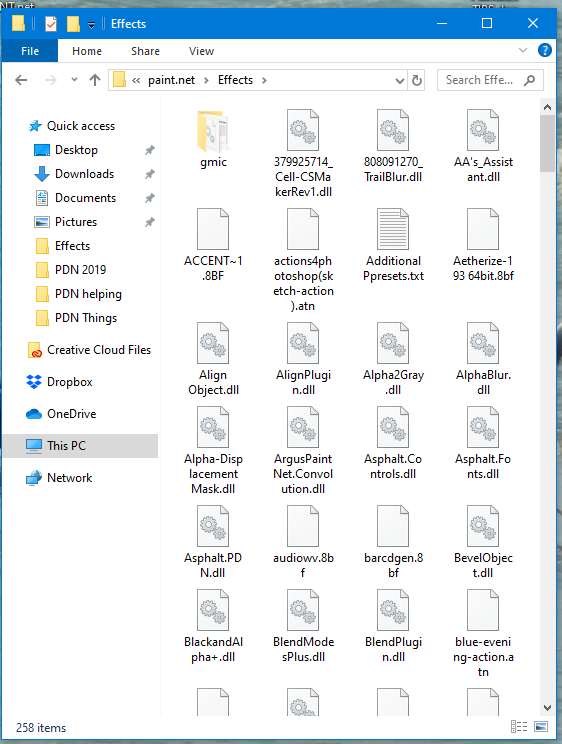
Task: Select This PC in navigation pane
Action: tap(81, 446)
